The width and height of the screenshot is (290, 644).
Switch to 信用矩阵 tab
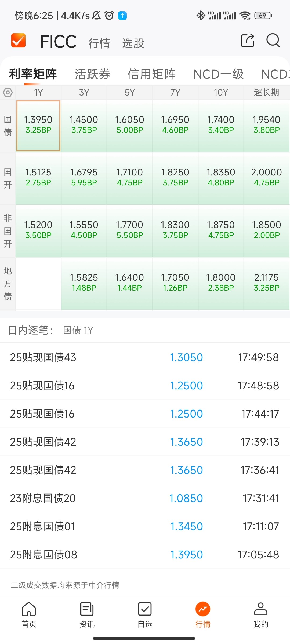click(152, 74)
